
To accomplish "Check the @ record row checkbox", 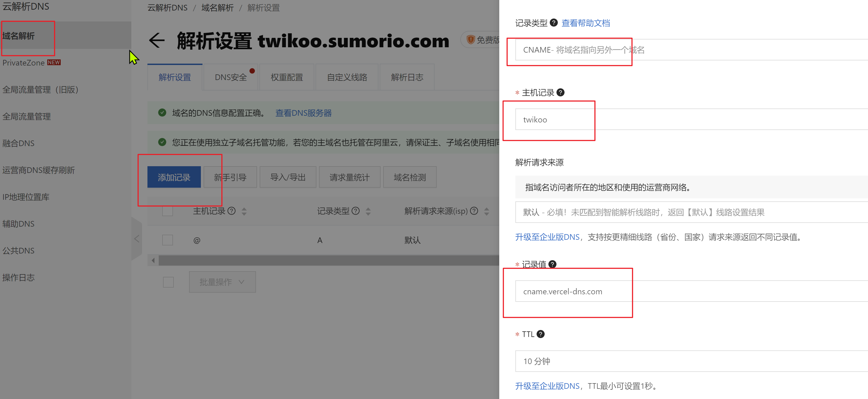I will [168, 240].
